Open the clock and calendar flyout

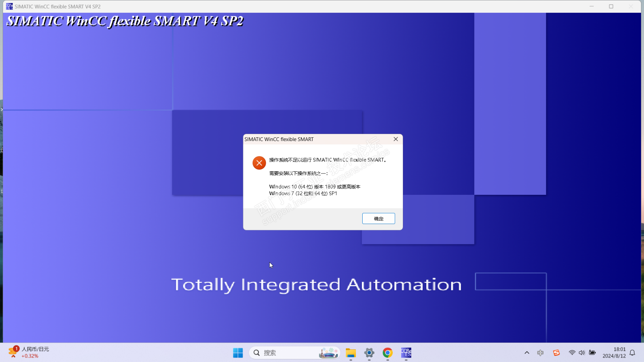point(614,353)
